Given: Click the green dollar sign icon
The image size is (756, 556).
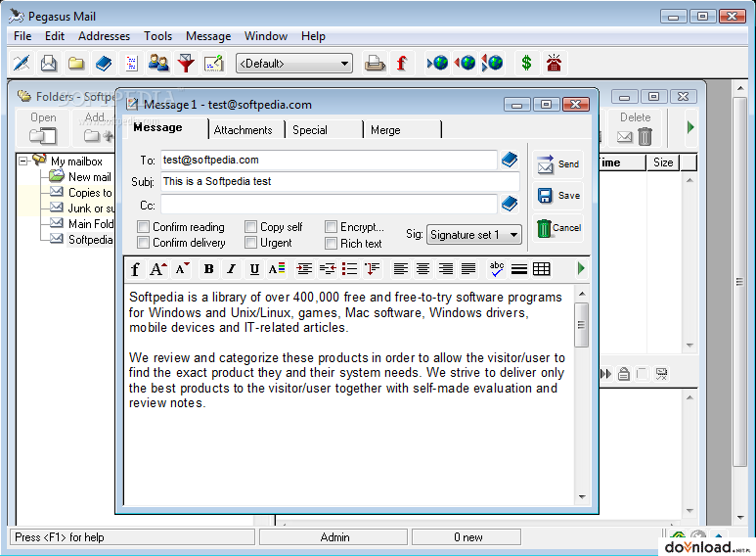Looking at the screenshot, I should click(x=526, y=63).
